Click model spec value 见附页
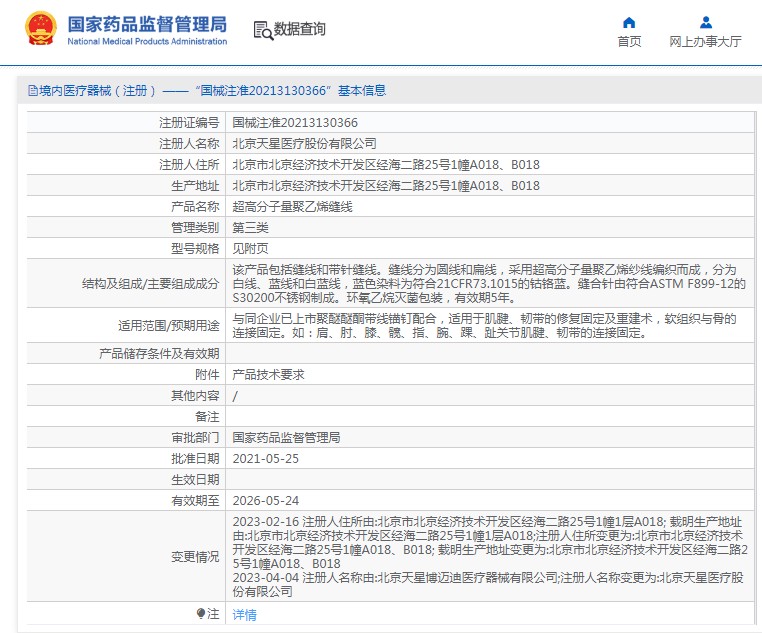762x633 pixels. (250, 248)
